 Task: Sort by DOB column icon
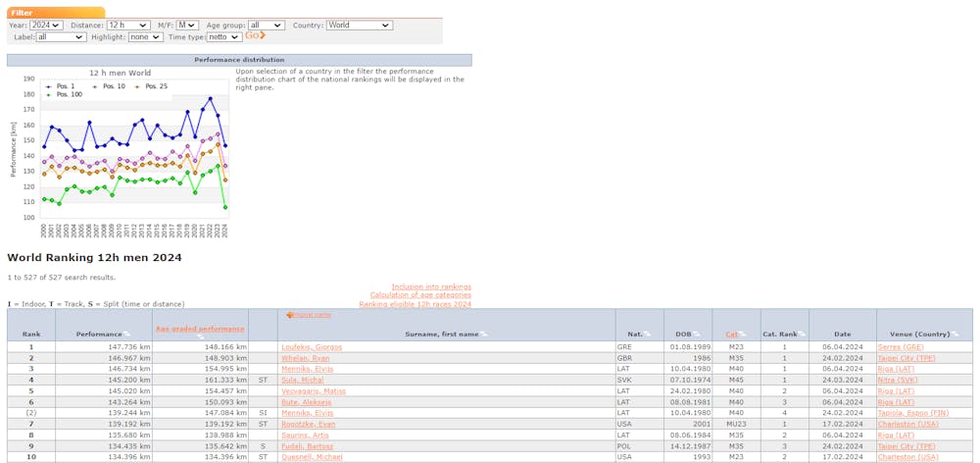697,335
